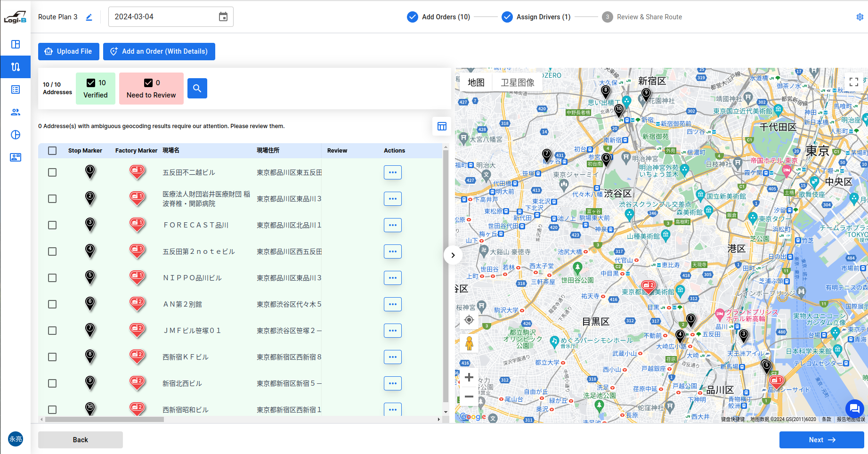This screenshot has width=868, height=454.
Task: Open actions menu for ＦＯＲＥＣＡＳＴ品川 row
Action: pyautogui.click(x=392, y=225)
